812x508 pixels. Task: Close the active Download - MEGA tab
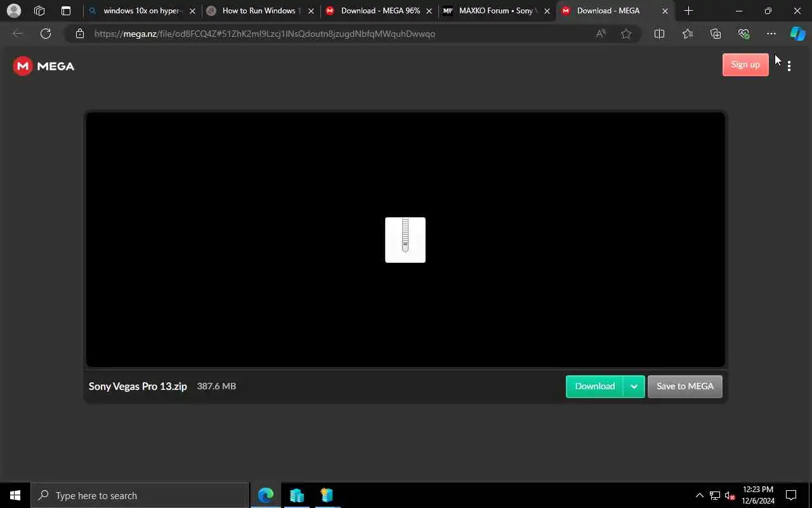tap(665, 11)
